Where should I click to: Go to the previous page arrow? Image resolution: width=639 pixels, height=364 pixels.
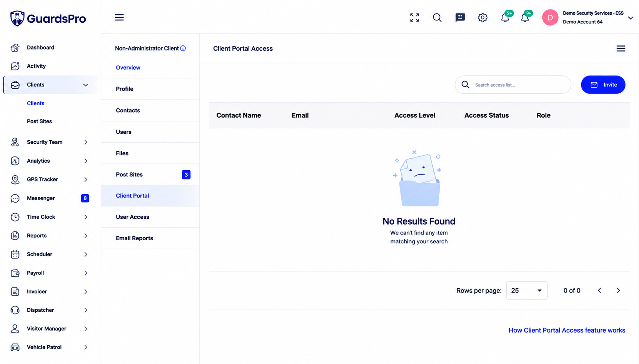click(599, 291)
